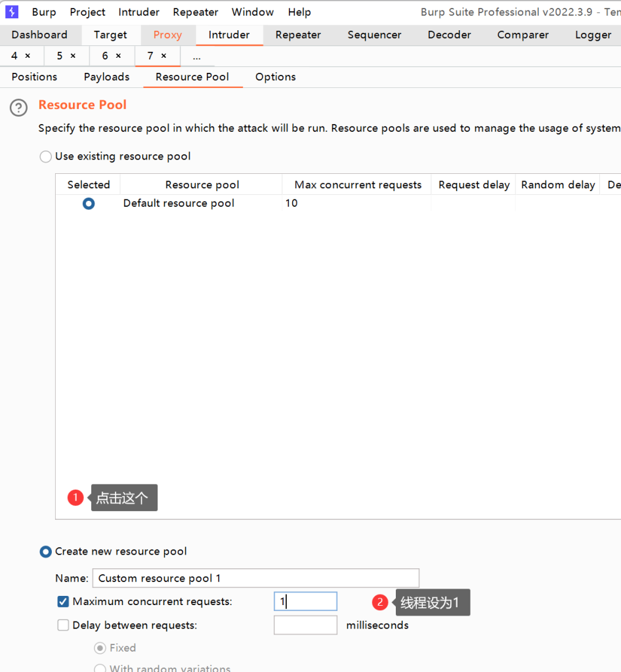Open the Logger tab
Viewport: 621px width, 672px height.
[x=593, y=35]
